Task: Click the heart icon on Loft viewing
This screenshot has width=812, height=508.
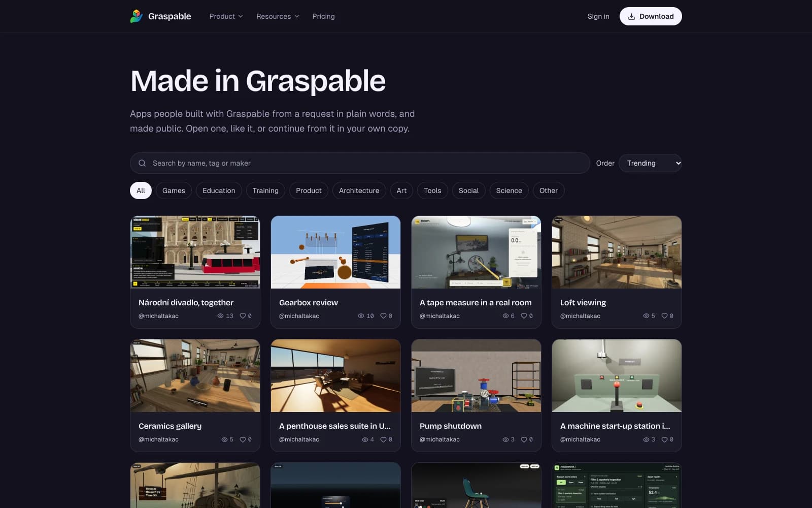Action: (664, 316)
